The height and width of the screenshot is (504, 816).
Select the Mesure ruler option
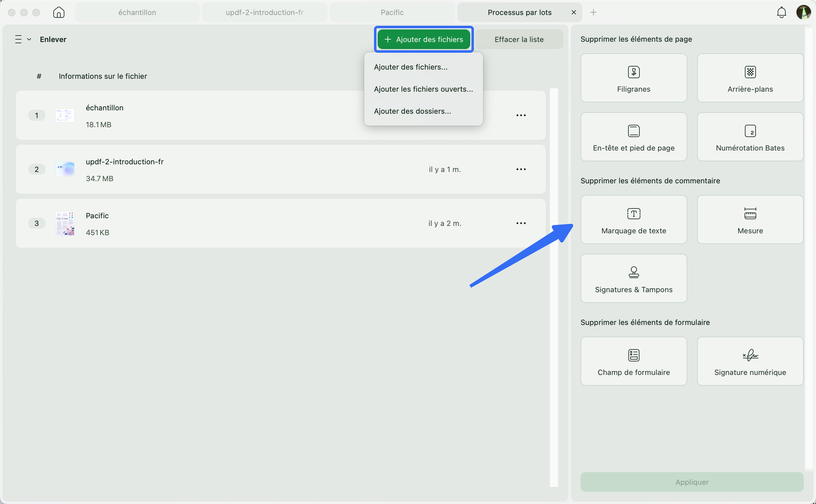coord(750,219)
